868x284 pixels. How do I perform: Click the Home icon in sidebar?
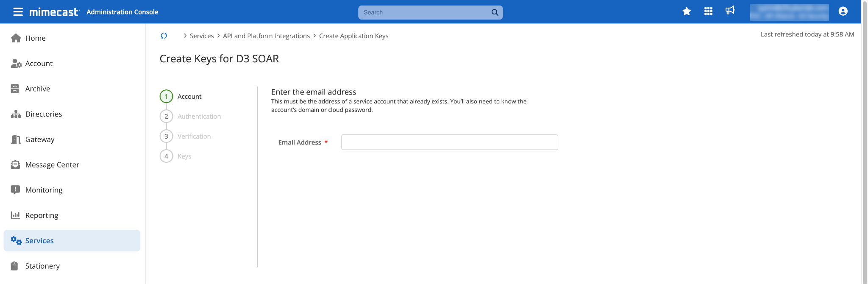[x=16, y=38]
